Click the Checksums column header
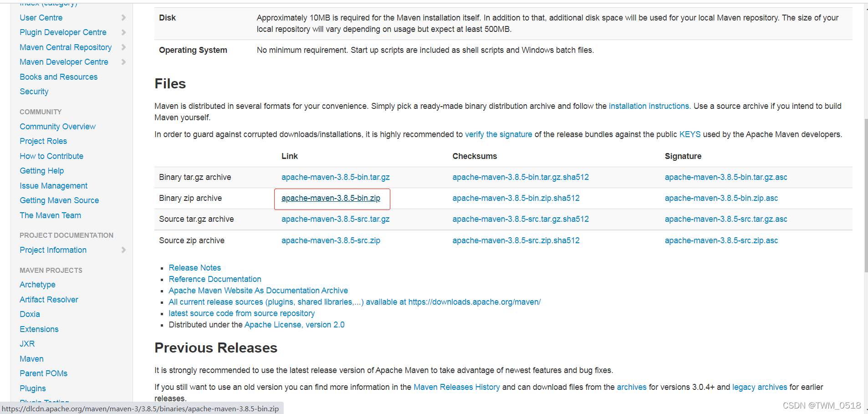This screenshot has width=868, height=414. (x=475, y=156)
